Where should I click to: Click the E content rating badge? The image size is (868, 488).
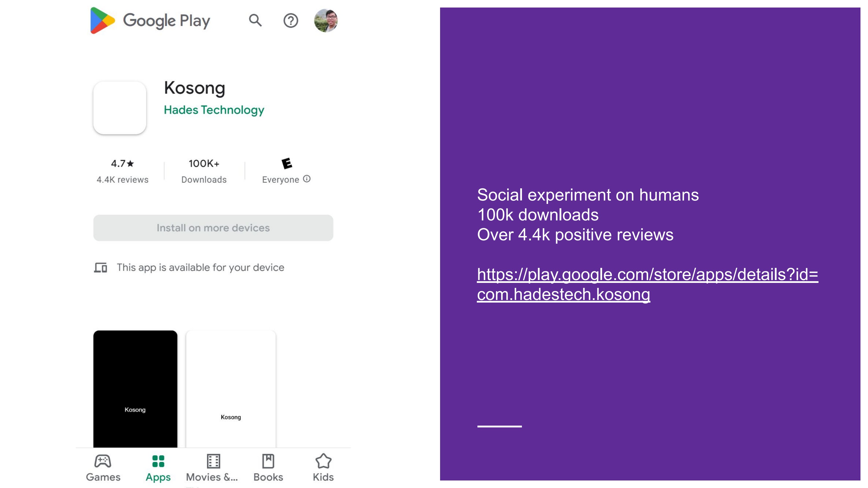(287, 164)
